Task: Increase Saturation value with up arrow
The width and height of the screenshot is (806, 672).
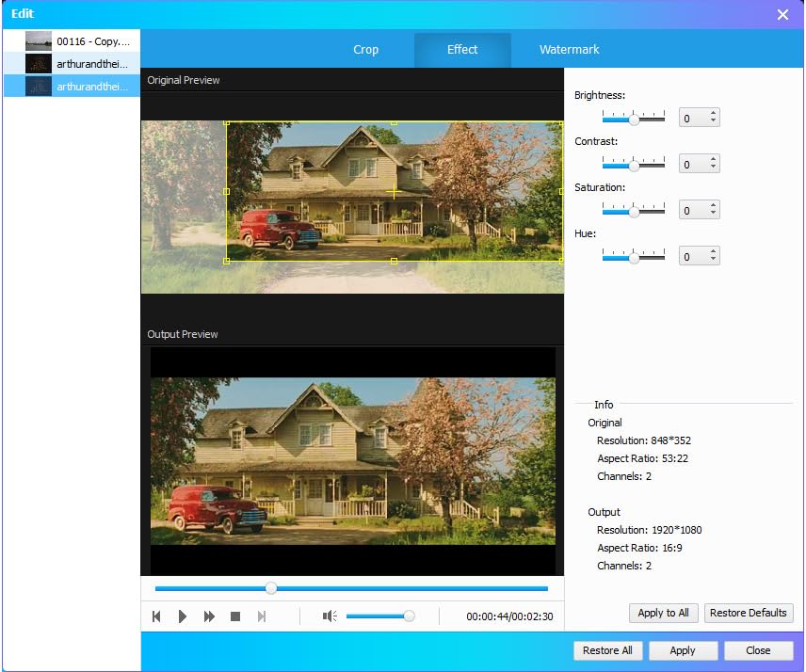Action: [x=713, y=206]
